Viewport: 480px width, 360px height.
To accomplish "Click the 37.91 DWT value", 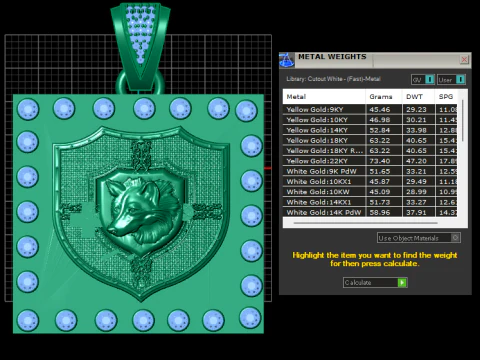I will click(x=416, y=212).
